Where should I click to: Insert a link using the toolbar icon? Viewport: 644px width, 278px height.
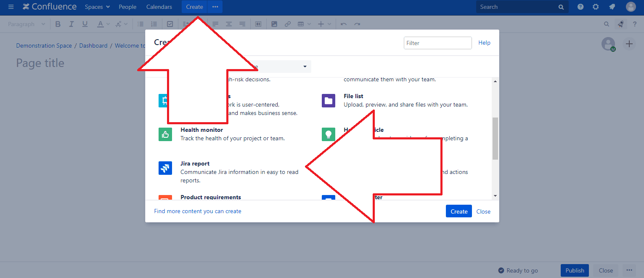click(288, 24)
